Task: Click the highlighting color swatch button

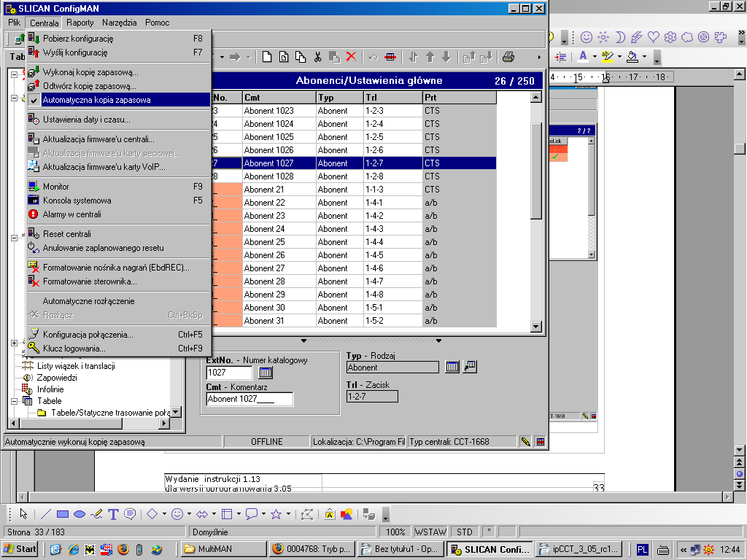Action: pos(608,57)
